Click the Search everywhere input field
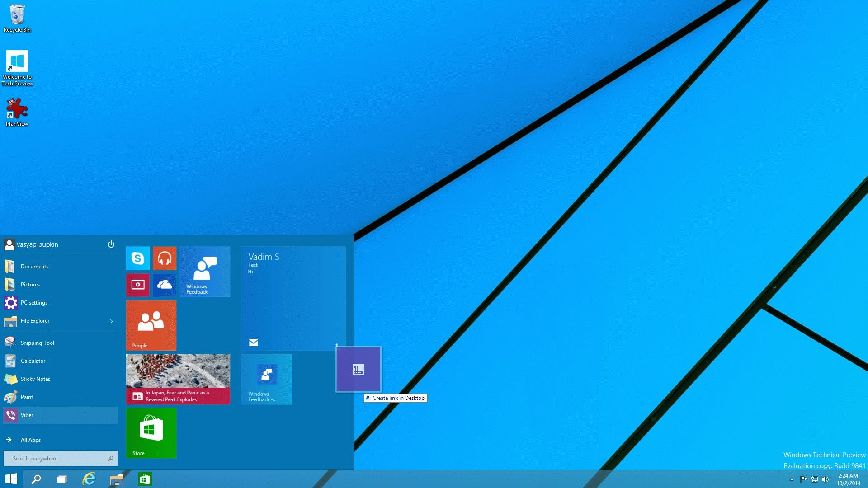This screenshot has height=488, width=868. pos(60,459)
